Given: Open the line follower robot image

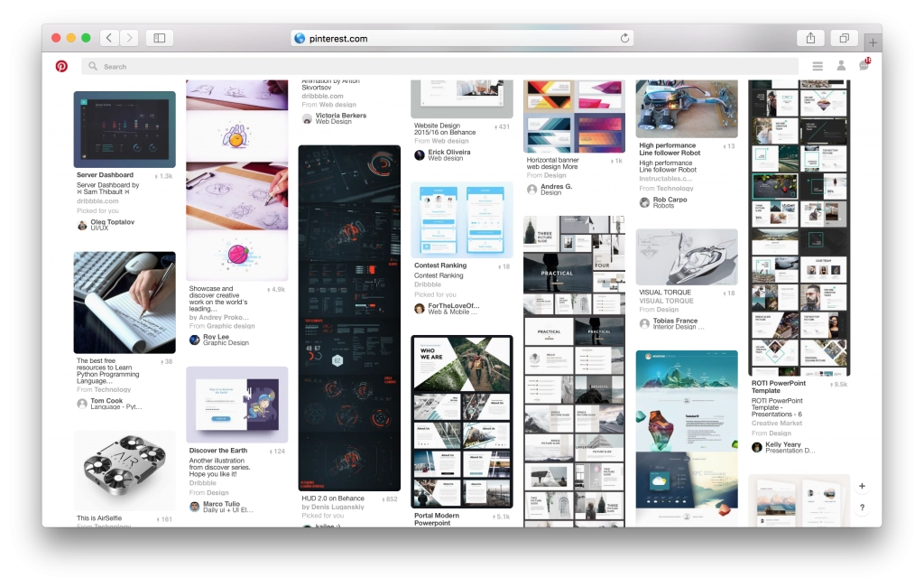Looking at the screenshot, I should pos(687,109).
